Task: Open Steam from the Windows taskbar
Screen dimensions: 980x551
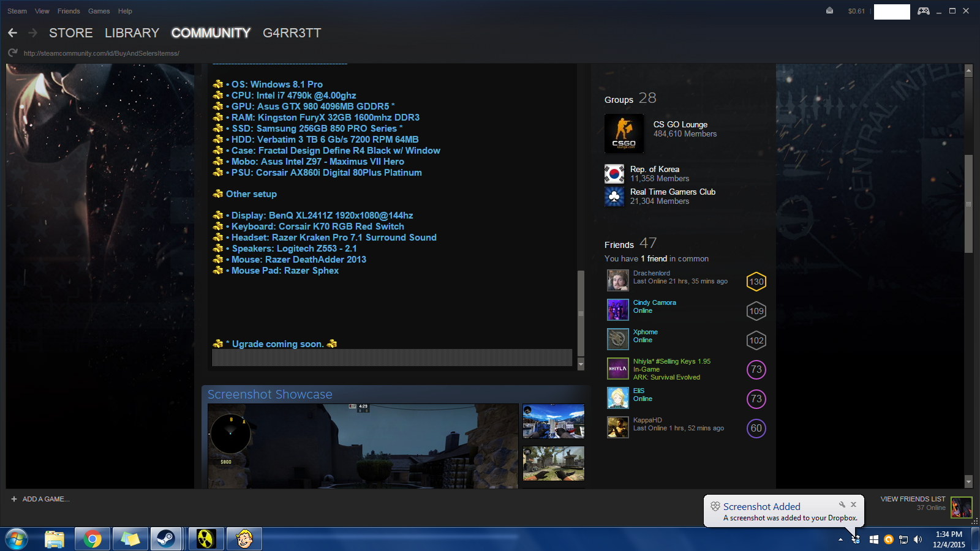Action: tap(165, 539)
